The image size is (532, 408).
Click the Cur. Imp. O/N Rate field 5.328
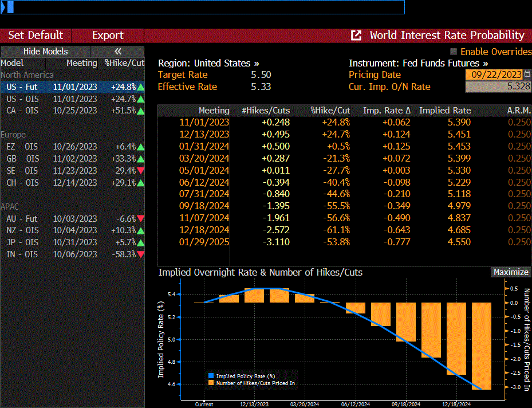(498, 87)
